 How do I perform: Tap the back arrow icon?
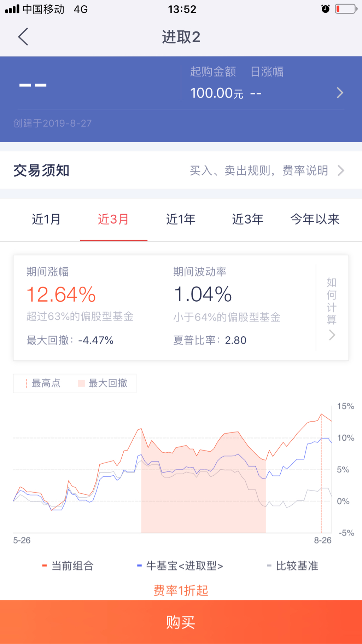pos(23,37)
